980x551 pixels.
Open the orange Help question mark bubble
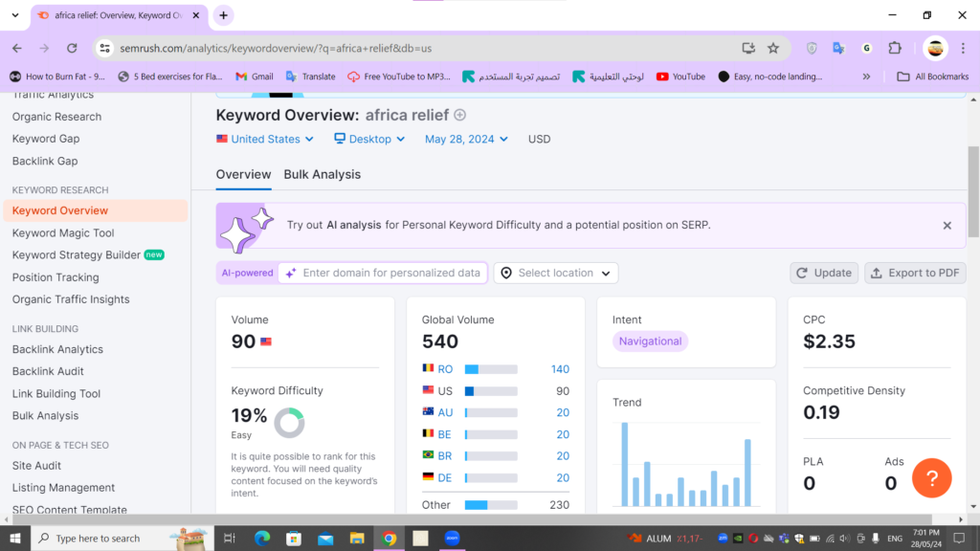(x=931, y=477)
